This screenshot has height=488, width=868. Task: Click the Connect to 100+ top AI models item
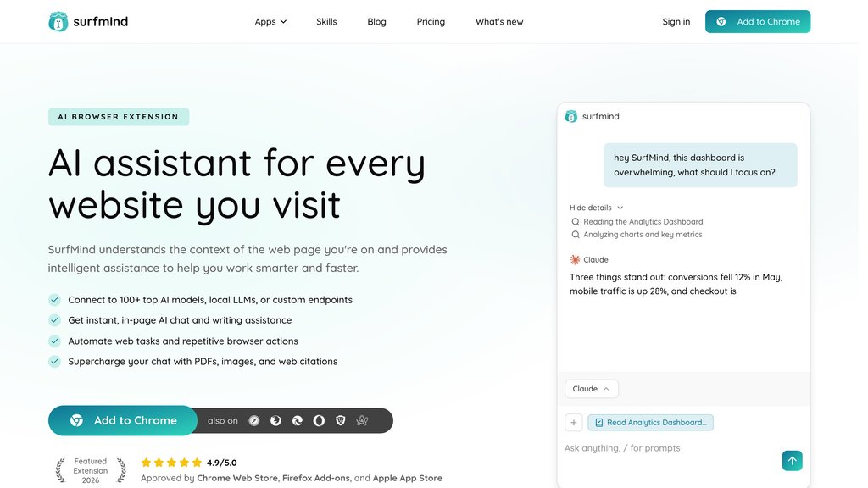click(200, 300)
